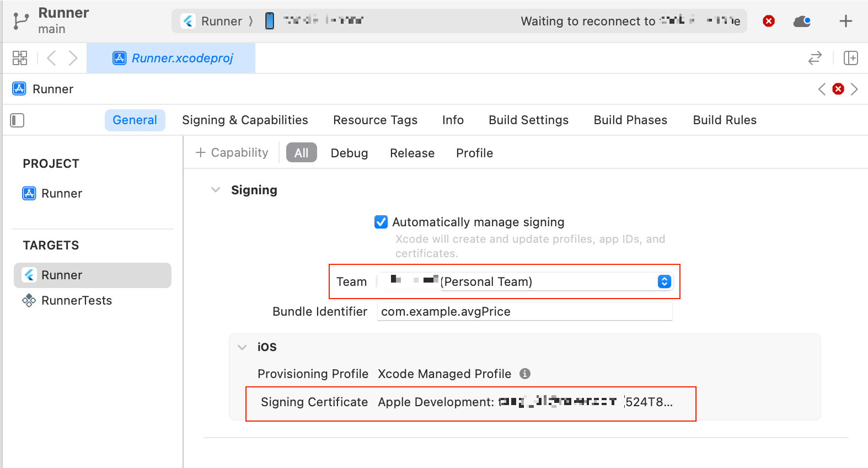Toggle Automatically manage signing checkbox

click(x=381, y=222)
